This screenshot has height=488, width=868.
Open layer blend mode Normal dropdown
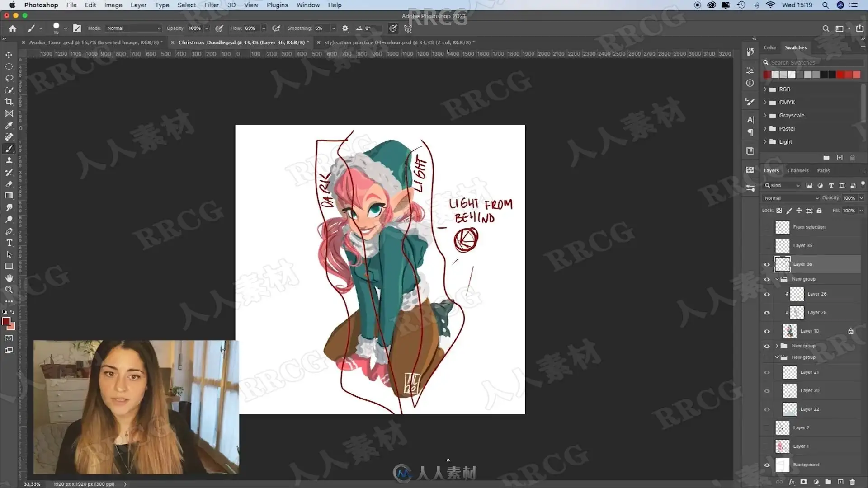791,198
